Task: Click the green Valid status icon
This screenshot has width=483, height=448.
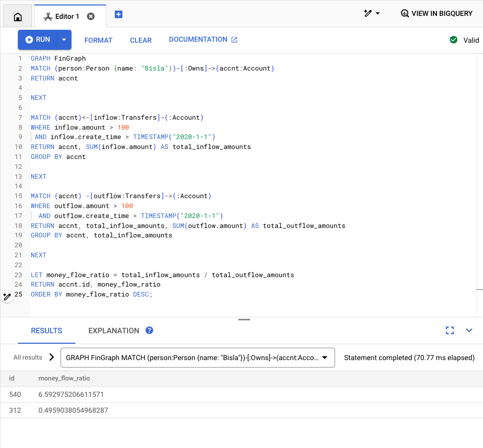Action: coord(453,40)
